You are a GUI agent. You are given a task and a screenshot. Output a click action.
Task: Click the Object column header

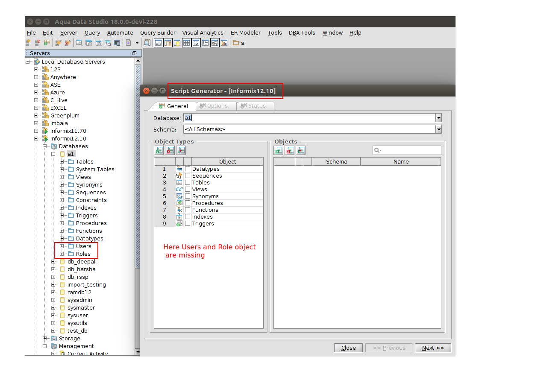227,161
